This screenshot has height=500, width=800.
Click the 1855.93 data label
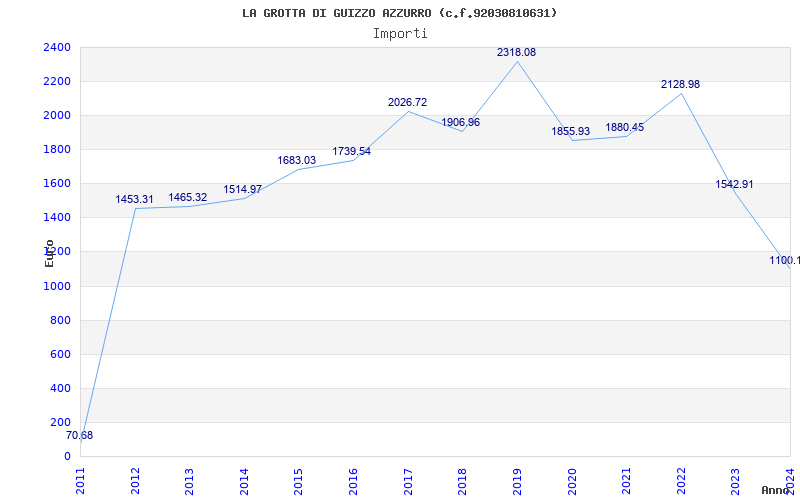click(x=570, y=131)
